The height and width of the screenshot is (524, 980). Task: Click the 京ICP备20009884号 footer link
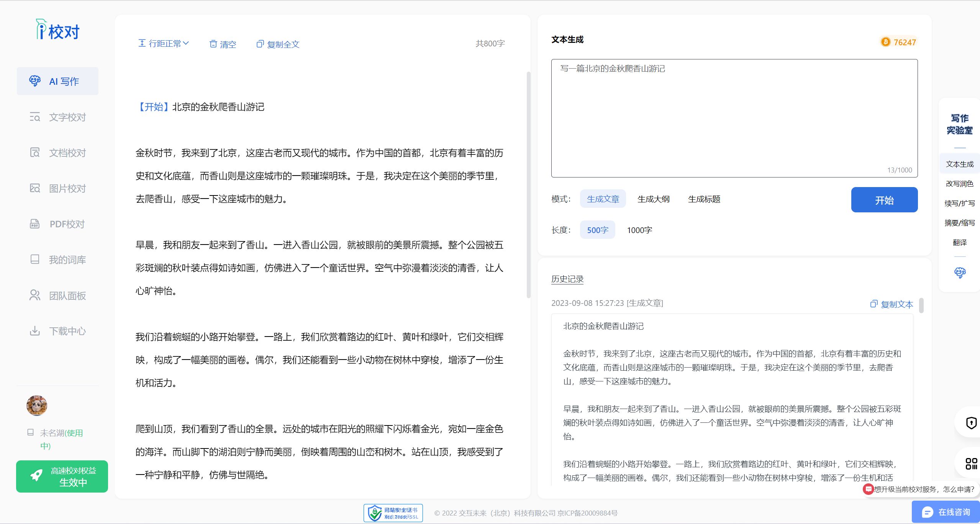(x=587, y=513)
